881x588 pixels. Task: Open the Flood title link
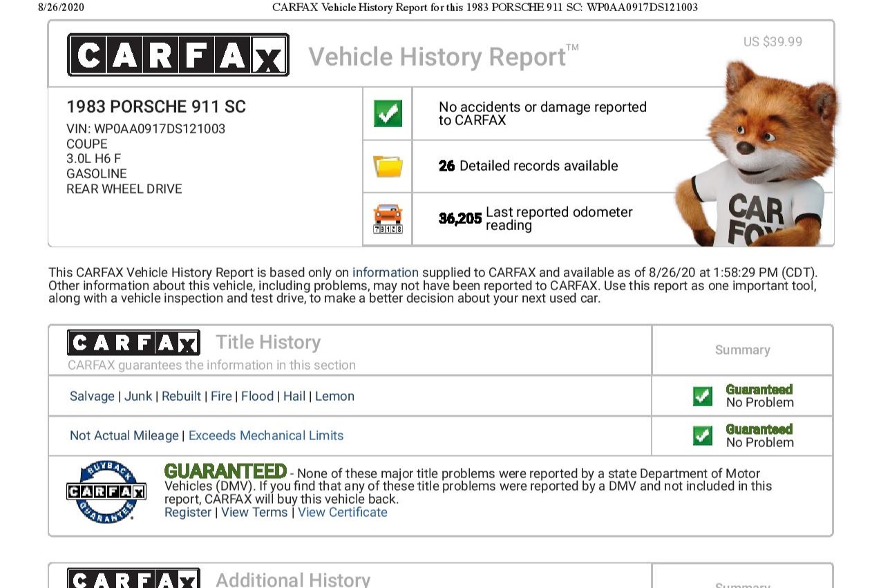coord(257,396)
